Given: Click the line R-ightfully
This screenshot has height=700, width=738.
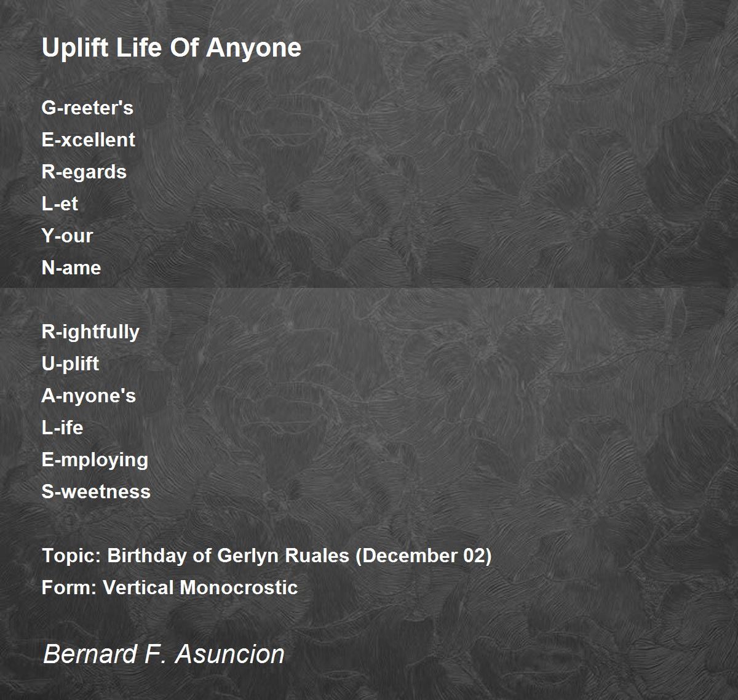Looking at the screenshot, I should click(90, 332).
